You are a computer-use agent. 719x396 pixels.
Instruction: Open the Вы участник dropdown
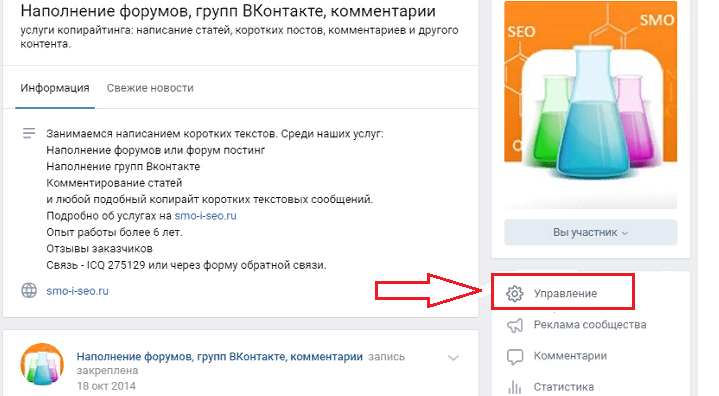[590, 232]
